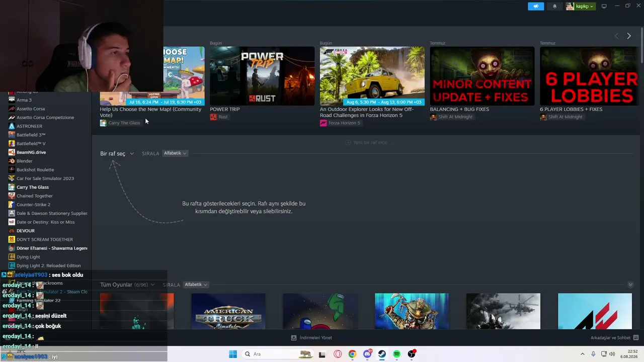This screenshot has height=362, width=644.
Task: Open the 6 PLAYER LOBBIES news thumbnail
Action: pos(589,76)
